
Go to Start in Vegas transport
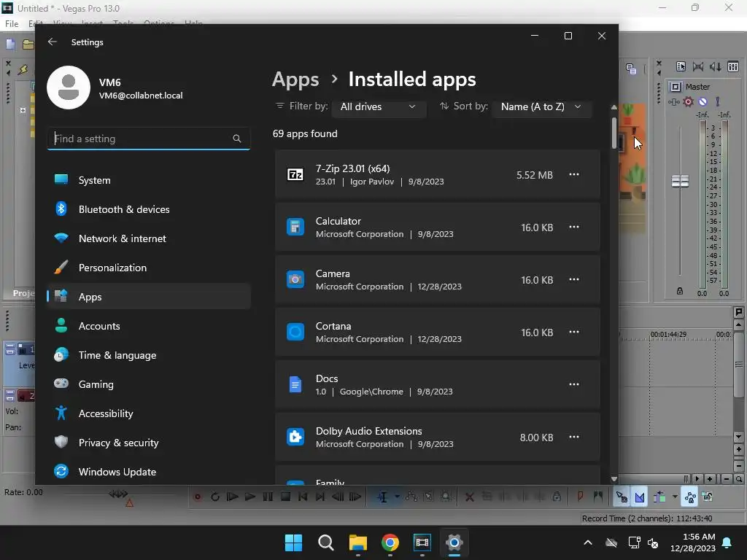(303, 497)
